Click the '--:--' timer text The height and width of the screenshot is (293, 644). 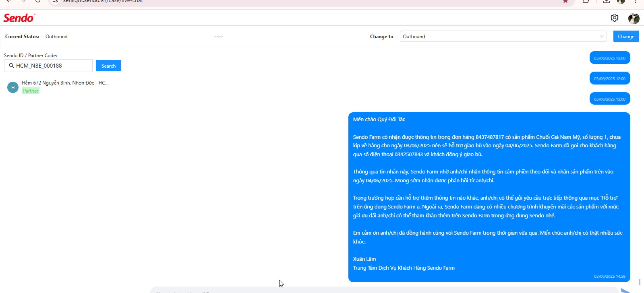pyautogui.click(x=219, y=37)
